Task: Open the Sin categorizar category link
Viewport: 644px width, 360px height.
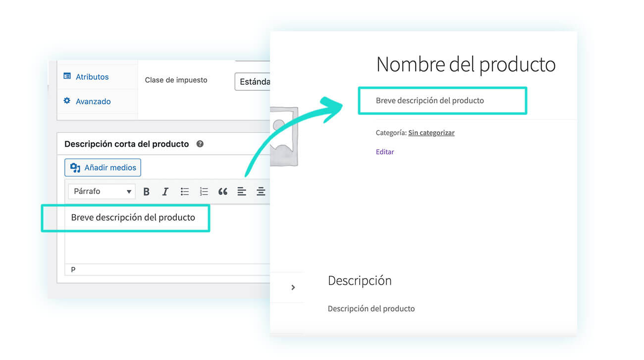Action: click(x=431, y=132)
